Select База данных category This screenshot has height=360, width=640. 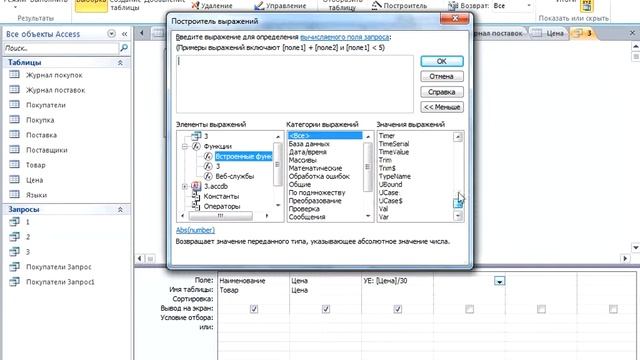309,144
